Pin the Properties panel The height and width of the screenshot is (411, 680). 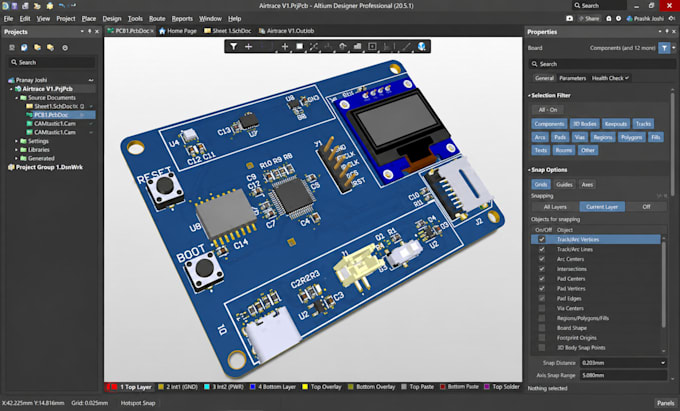[x=667, y=32]
